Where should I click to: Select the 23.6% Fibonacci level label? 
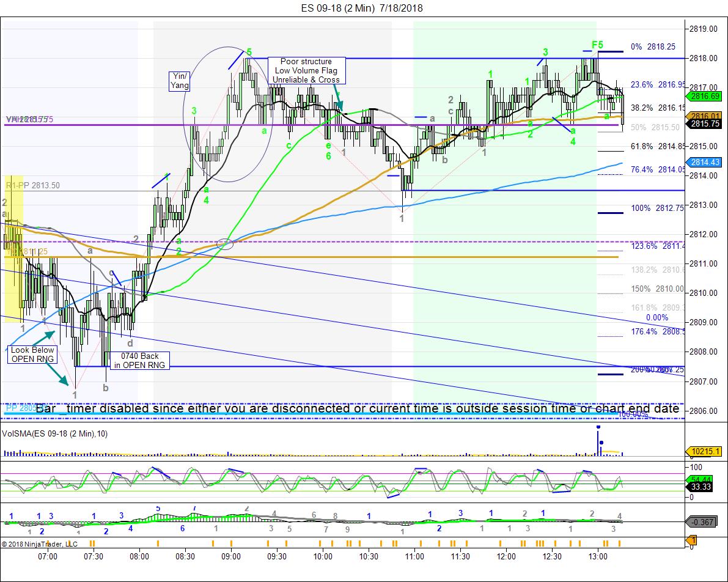[658, 84]
